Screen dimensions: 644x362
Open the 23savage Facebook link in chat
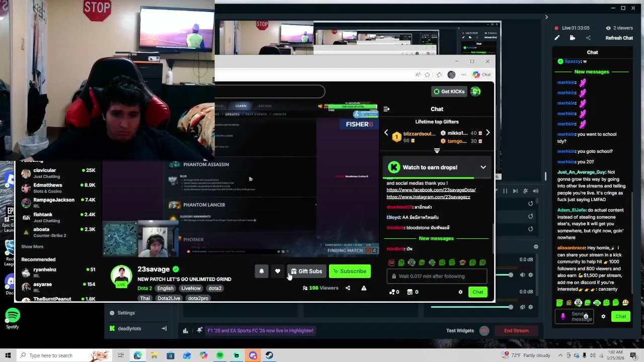[431, 190]
